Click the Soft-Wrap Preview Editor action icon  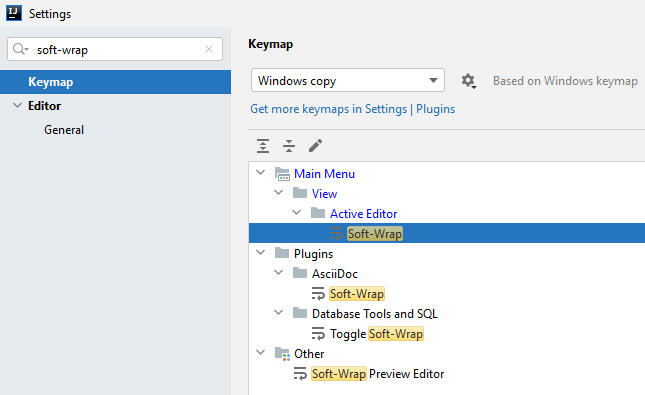point(300,374)
